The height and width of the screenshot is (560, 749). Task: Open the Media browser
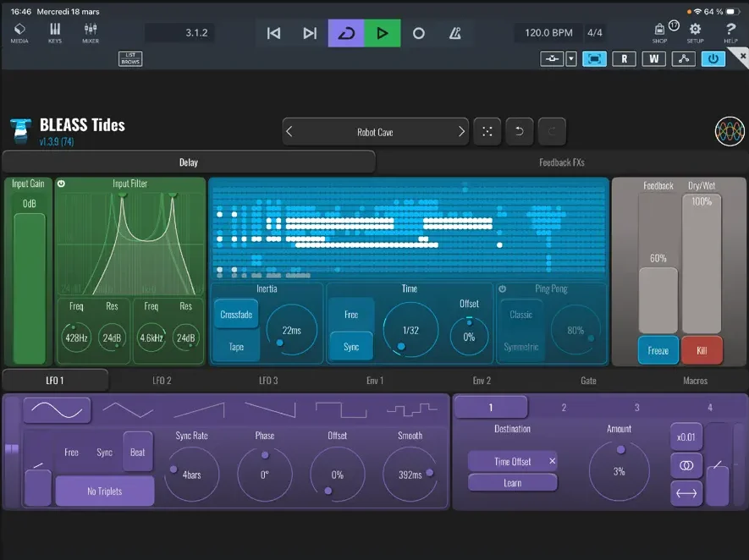click(x=19, y=33)
